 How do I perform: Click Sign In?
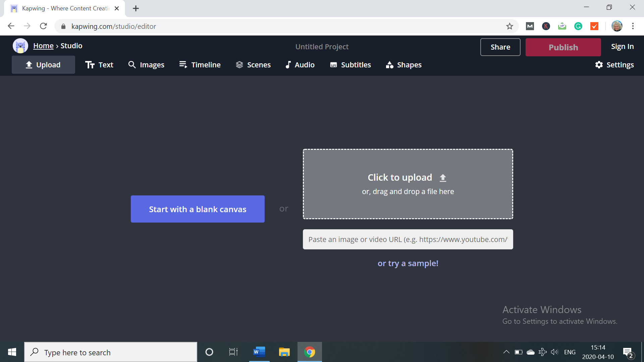(x=622, y=47)
